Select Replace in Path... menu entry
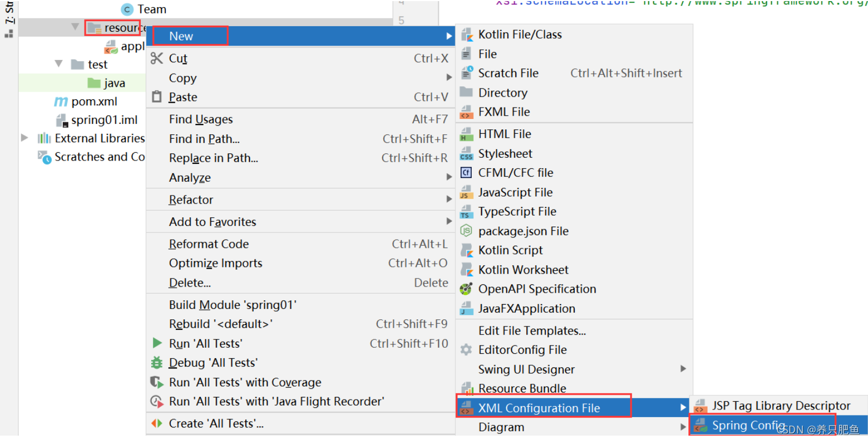The width and height of the screenshot is (868, 440). point(300,158)
